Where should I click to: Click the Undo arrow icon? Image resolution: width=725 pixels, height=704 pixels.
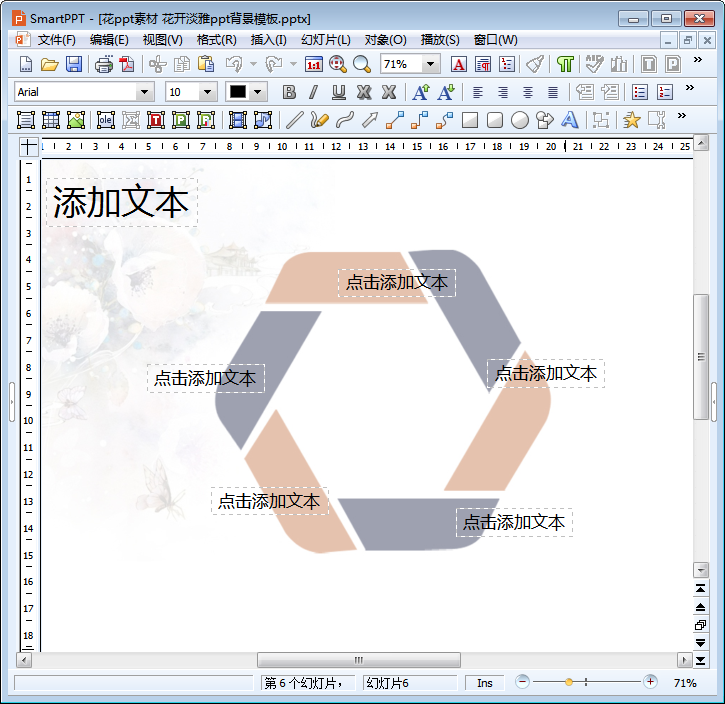point(234,64)
